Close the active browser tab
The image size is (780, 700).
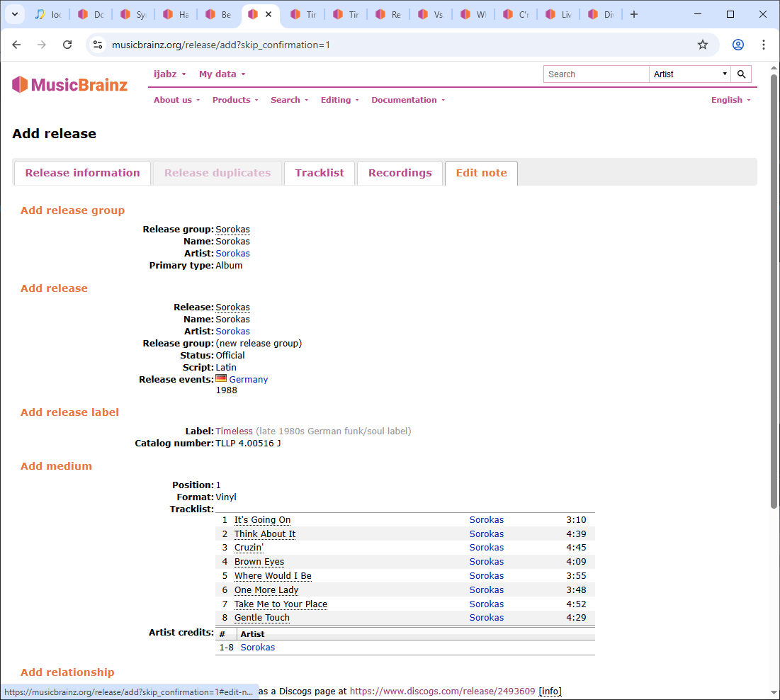269,14
